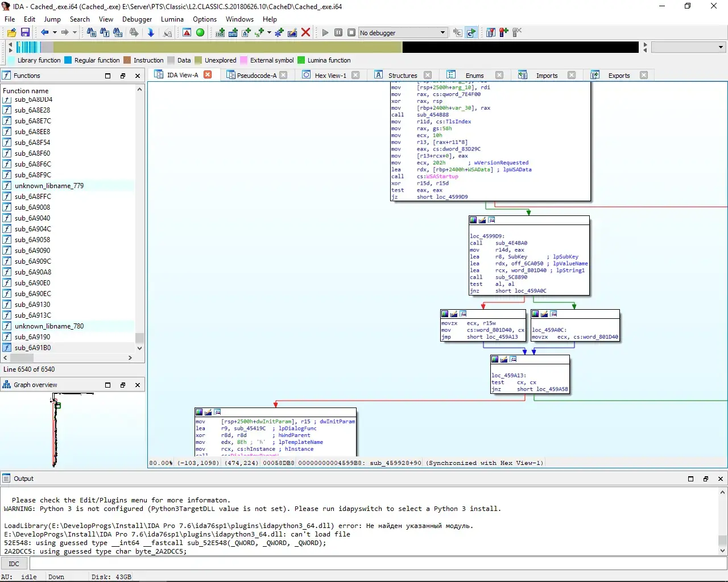The image size is (728, 582).
Task: Click the edit pencil toolbar icon
Action: click(292, 33)
